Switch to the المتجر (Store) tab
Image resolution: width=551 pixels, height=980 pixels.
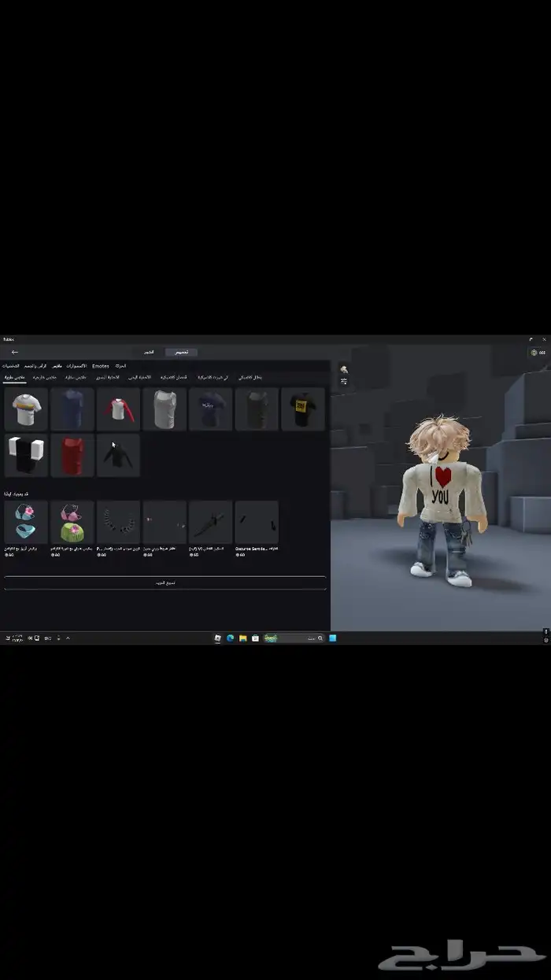148,352
